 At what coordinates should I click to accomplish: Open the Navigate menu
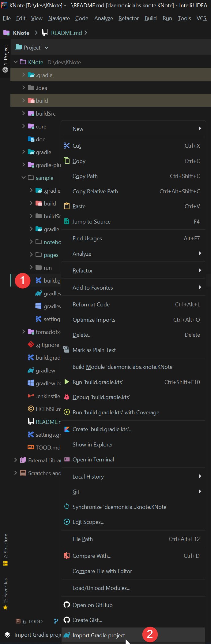click(59, 18)
